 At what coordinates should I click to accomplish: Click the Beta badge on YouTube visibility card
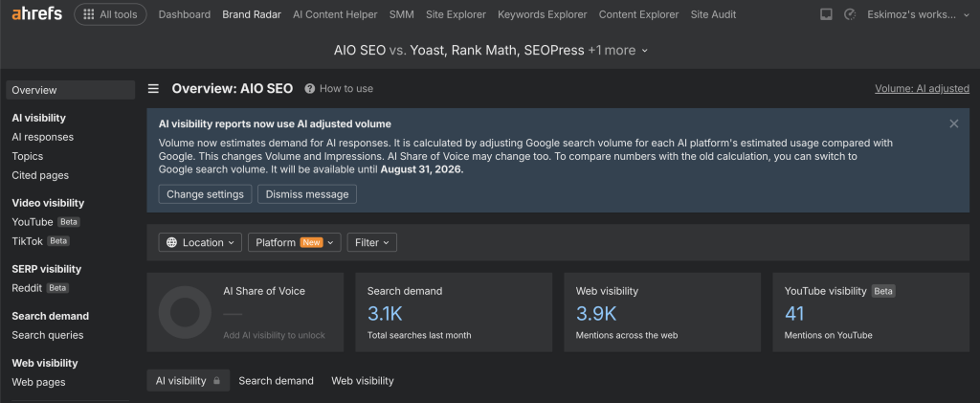(883, 291)
